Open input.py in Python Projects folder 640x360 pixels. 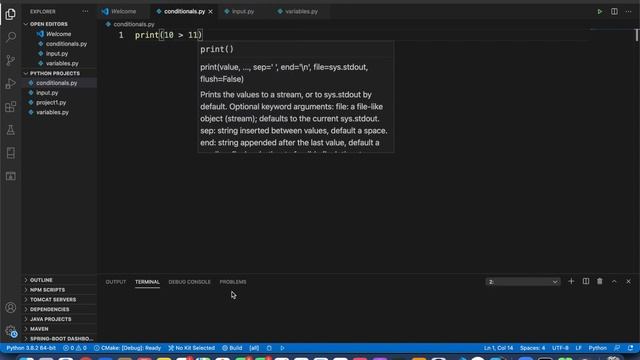pyautogui.click(x=47, y=93)
